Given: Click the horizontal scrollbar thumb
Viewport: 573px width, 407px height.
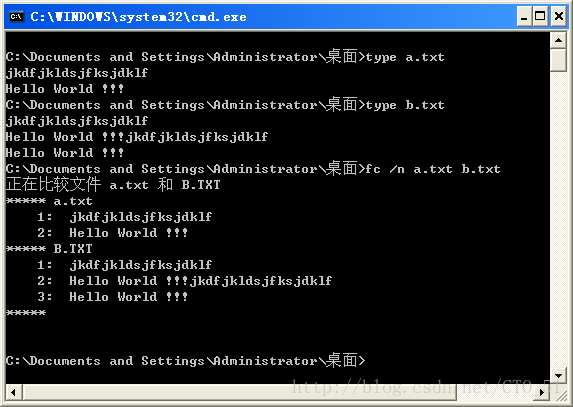Looking at the screenshot, I should pos(240,393).
